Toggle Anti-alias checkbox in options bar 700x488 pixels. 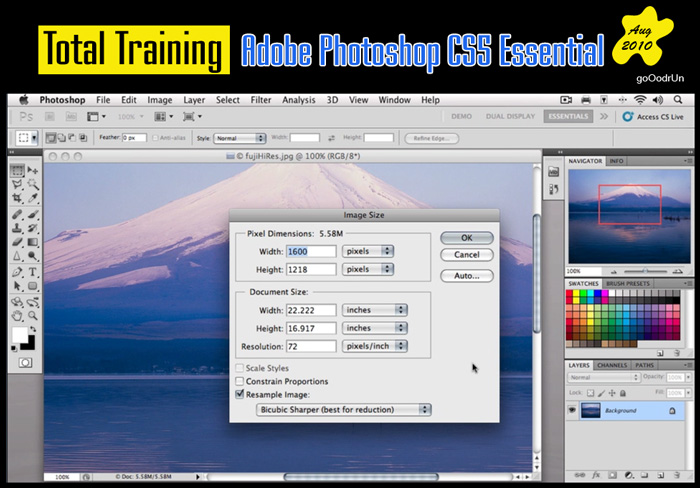155,138
